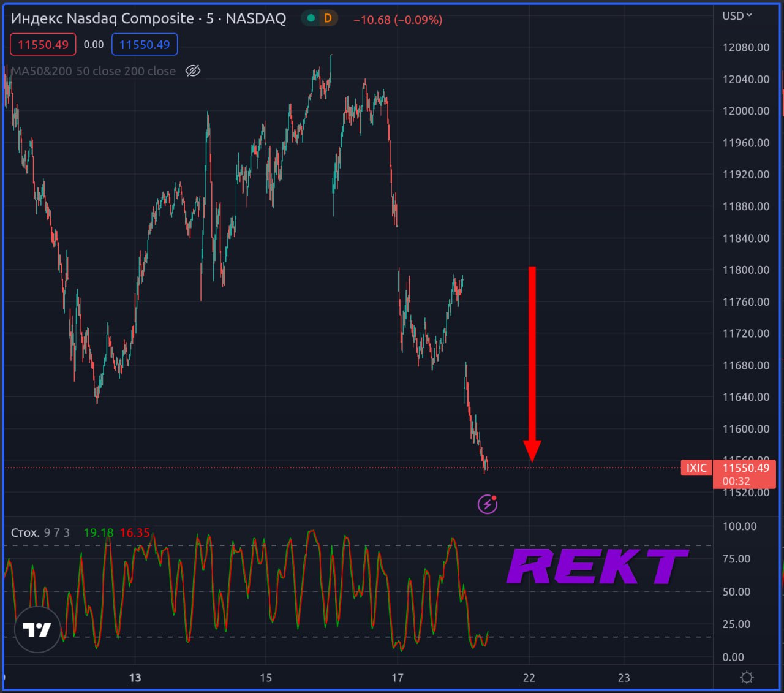This screenshot has width=784, height=693.
Task: Open the TradingView logo button
Action: [x=37, y=629]
